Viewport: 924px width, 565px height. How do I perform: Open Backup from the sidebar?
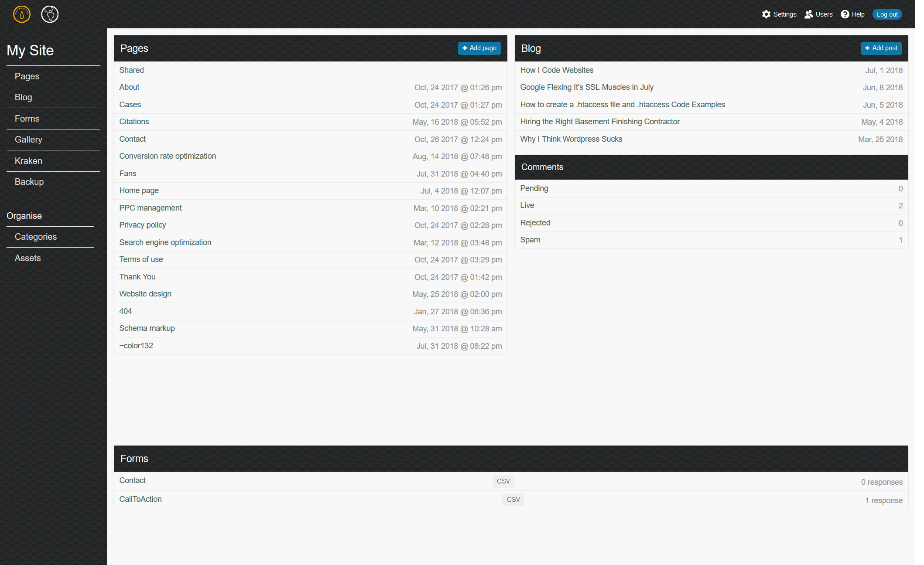(x=29, y=182)
